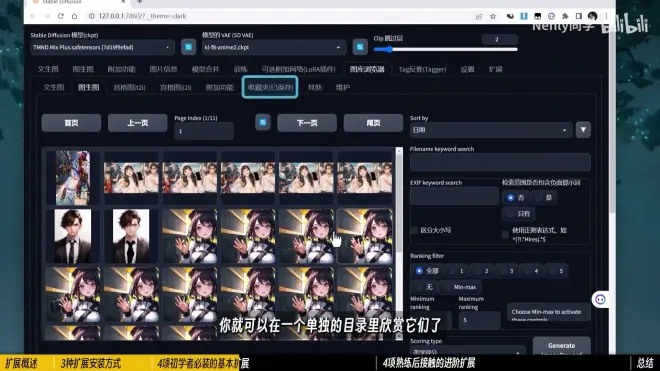Share this page from address bar
The image size is (660, 371).
point(479,16)
